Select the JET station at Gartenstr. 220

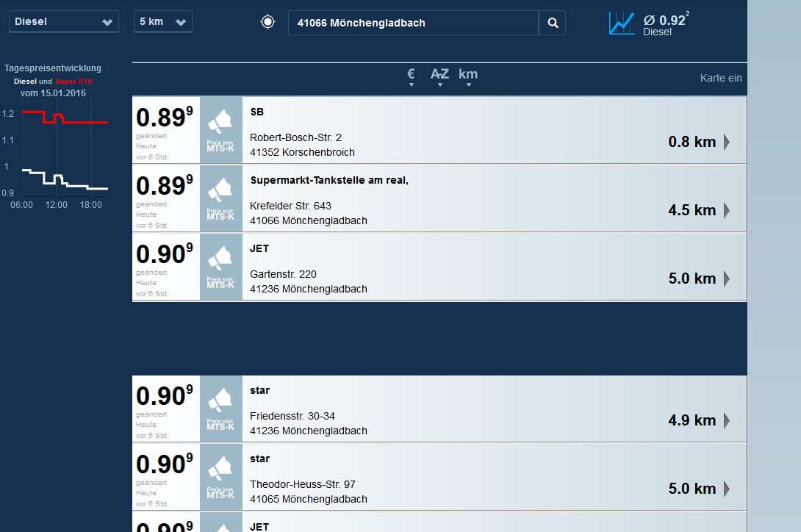(x=259, y=249)
